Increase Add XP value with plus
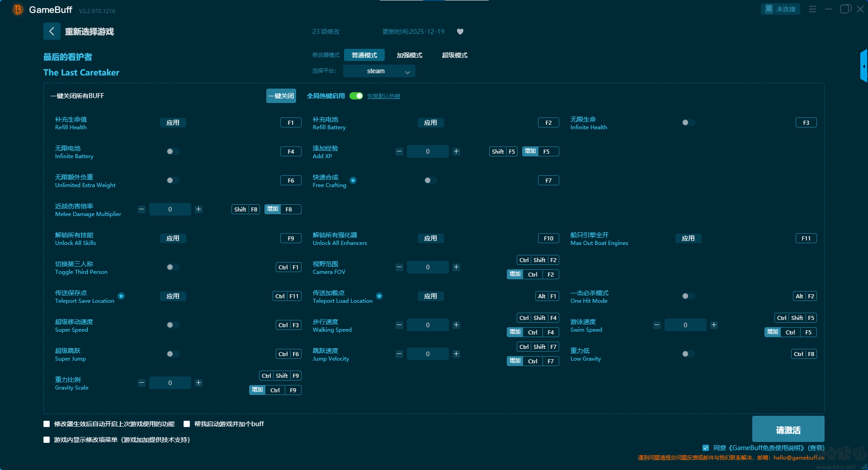 click(456, 151)
